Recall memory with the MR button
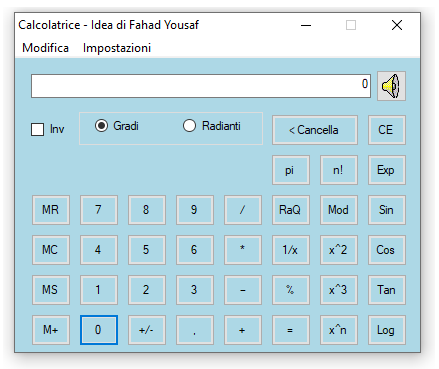This screenshot has height=369, width=439. pos(51,210)
